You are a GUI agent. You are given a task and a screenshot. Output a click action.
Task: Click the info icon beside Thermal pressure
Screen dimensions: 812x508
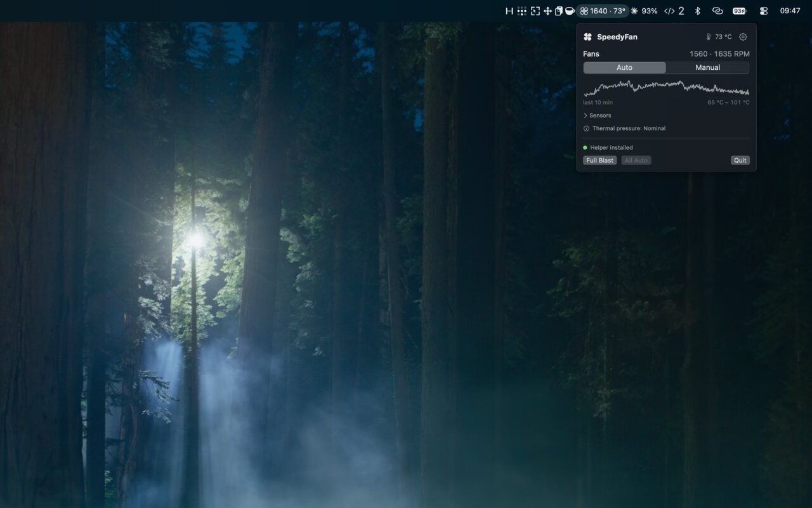586,128
